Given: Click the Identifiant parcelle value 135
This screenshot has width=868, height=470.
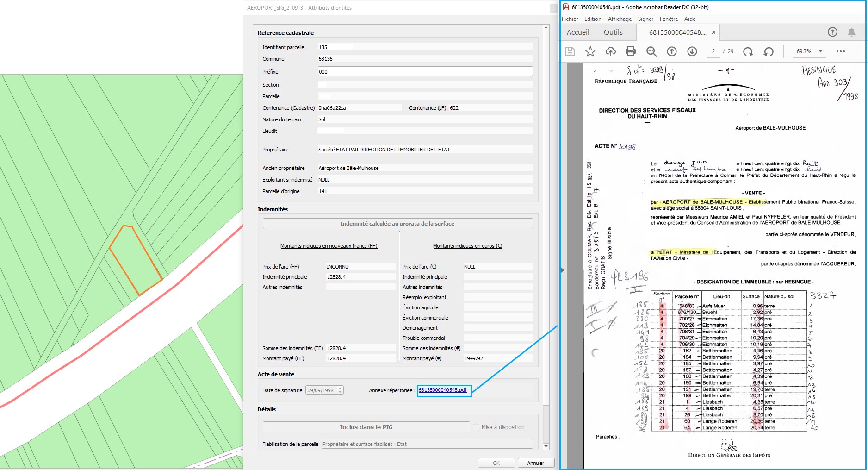Looking at the screenshot, I should click(425, 47).
